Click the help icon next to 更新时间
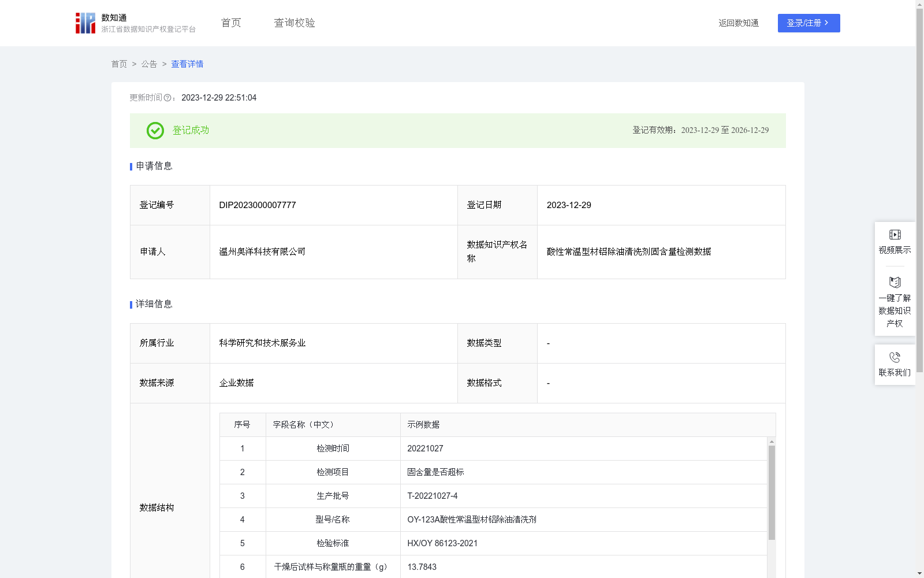924x578 pixels. click(167, 98)
